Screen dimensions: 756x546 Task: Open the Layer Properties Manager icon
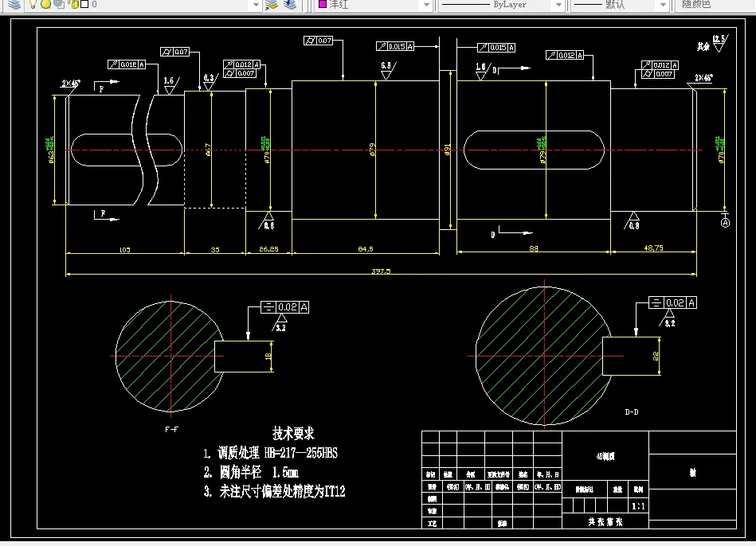click(x=14, y=4)
